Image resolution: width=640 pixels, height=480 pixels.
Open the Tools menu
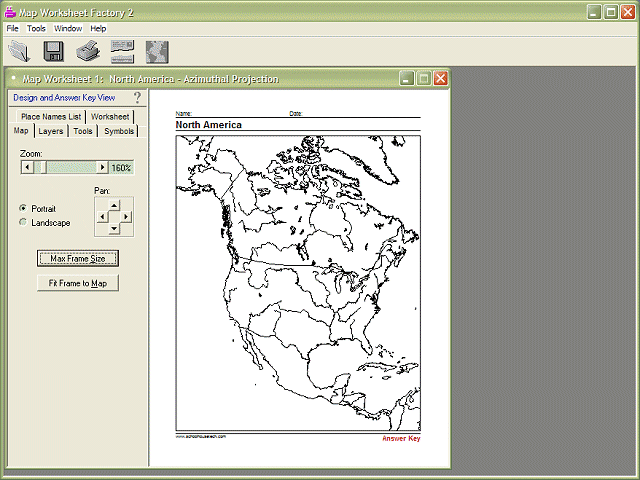click(36, 28)
